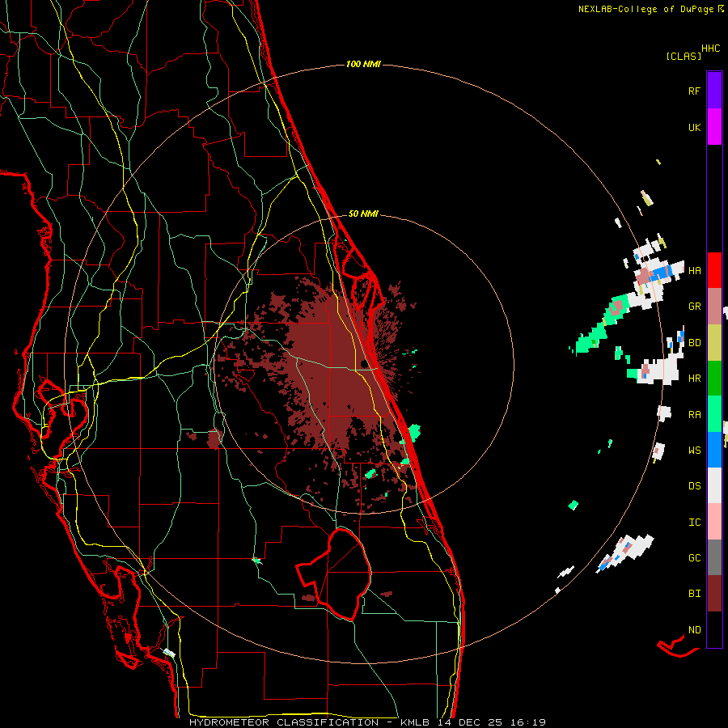This screenshot has width=728, height=728.
Task: Click the [CLAS] legend header
Action: [x=684, y=56]
